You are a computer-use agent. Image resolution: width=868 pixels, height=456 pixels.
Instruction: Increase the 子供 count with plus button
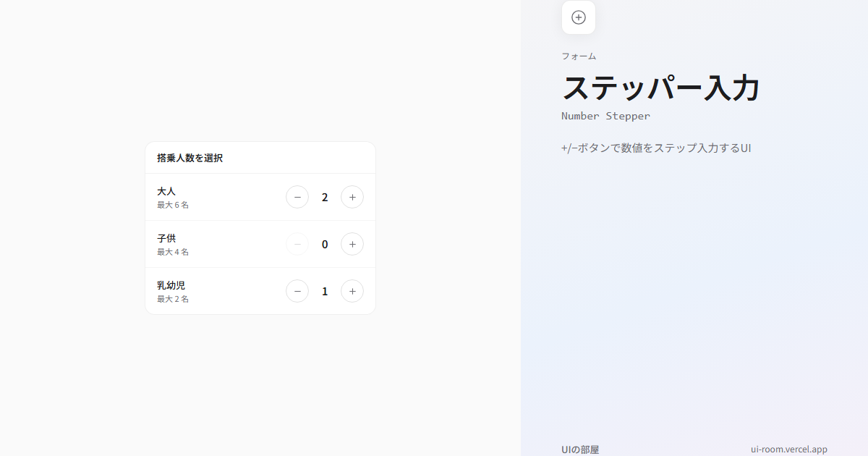tap(352, 244)
